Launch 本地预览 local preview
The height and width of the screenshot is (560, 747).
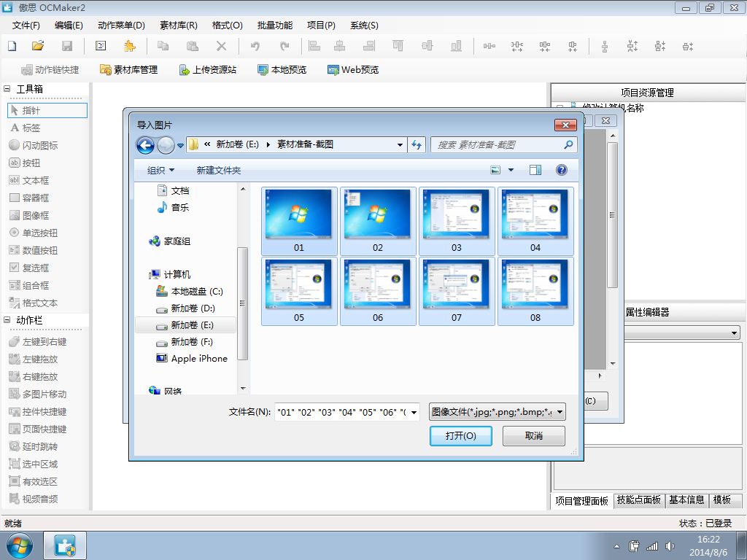pyautogui.click(x=282, y=69)
